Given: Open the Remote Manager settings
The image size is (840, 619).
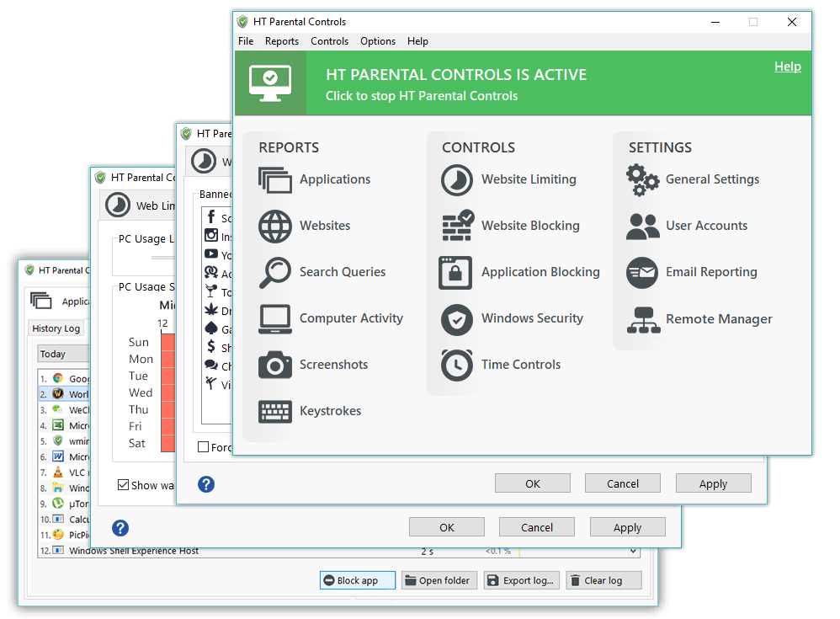Looking at the screenshot, I should point(718,319).
